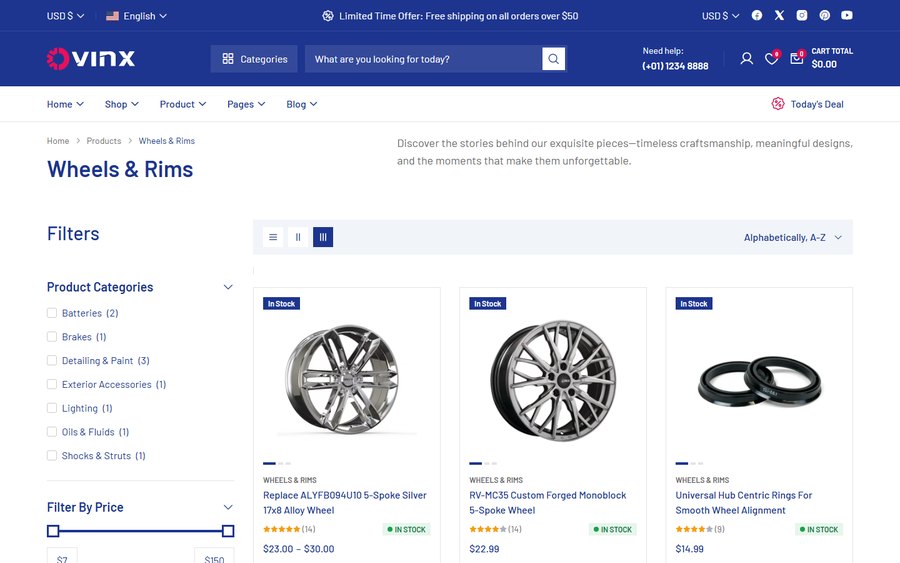
Task: Click the Categories grid icon
Action: [x=228, y=59]
